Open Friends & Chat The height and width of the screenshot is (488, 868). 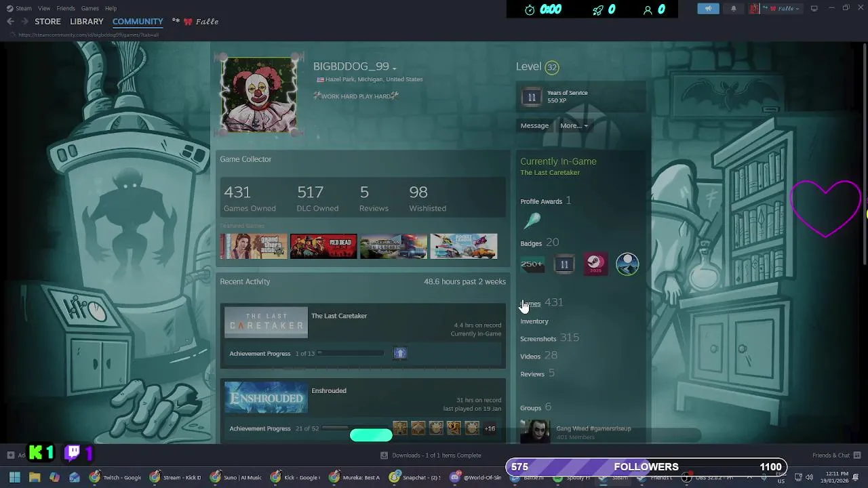[836, 455]
